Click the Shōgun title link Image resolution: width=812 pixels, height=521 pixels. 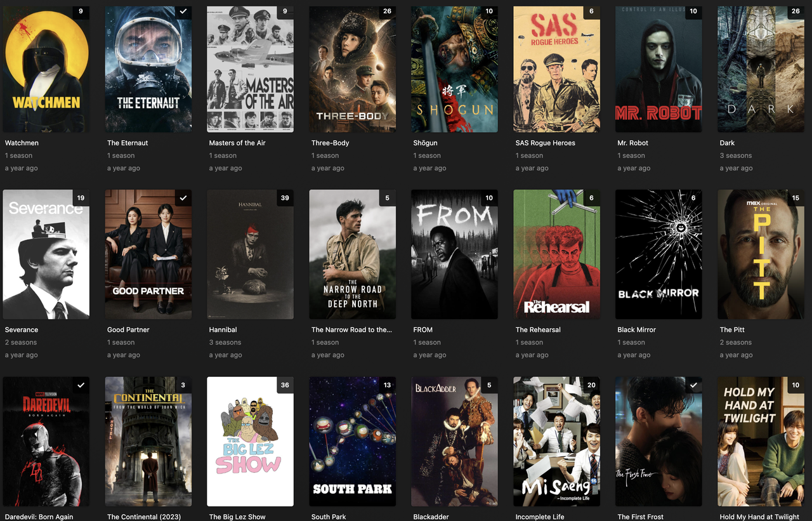(x=426, y=143)
